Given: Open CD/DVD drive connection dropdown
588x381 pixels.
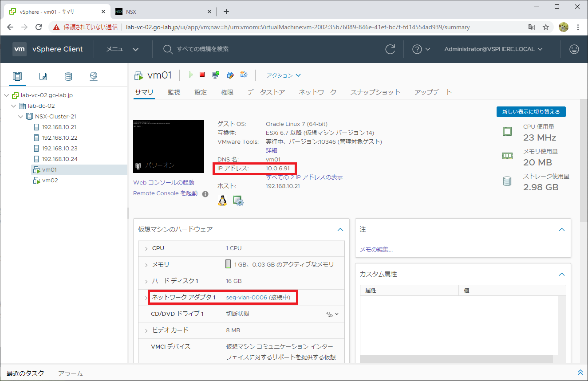Looking at the screenshot, I should pyautogui.click(x=333, y=314).
